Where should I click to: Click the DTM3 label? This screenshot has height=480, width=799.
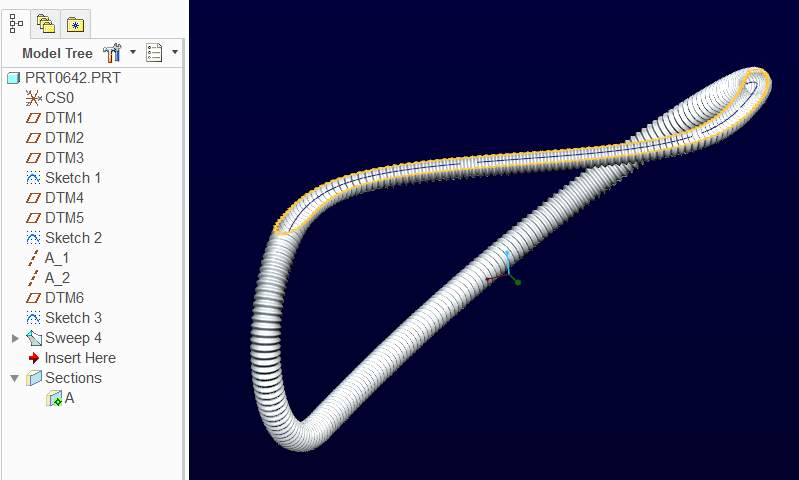[64, 158]
